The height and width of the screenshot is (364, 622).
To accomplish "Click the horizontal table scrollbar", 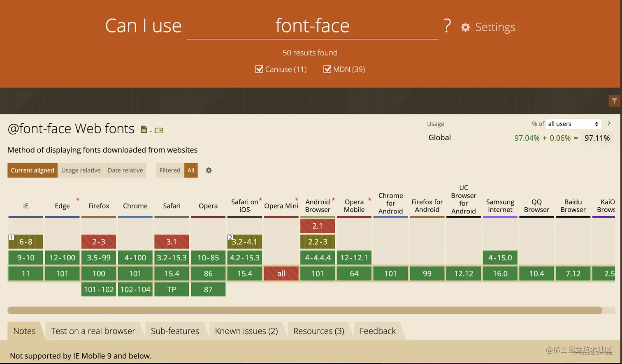I will pyautogui.click(x=305, y=311).
